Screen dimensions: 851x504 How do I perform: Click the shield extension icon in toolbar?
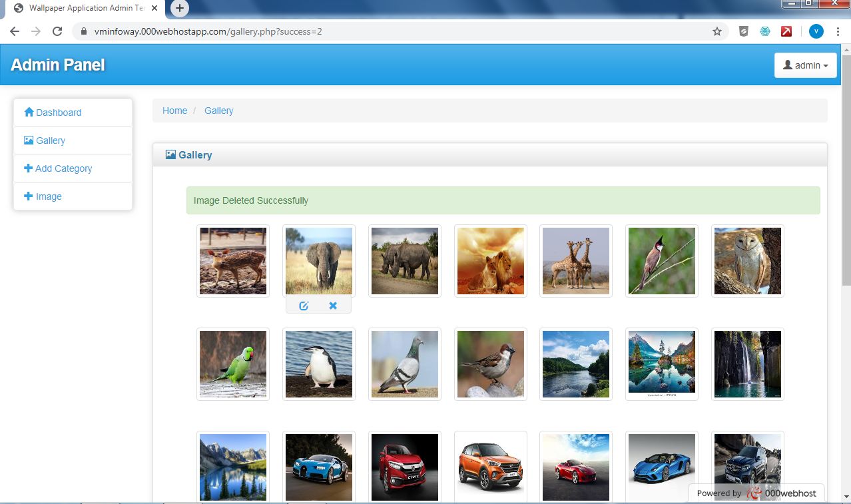point(744,31)
